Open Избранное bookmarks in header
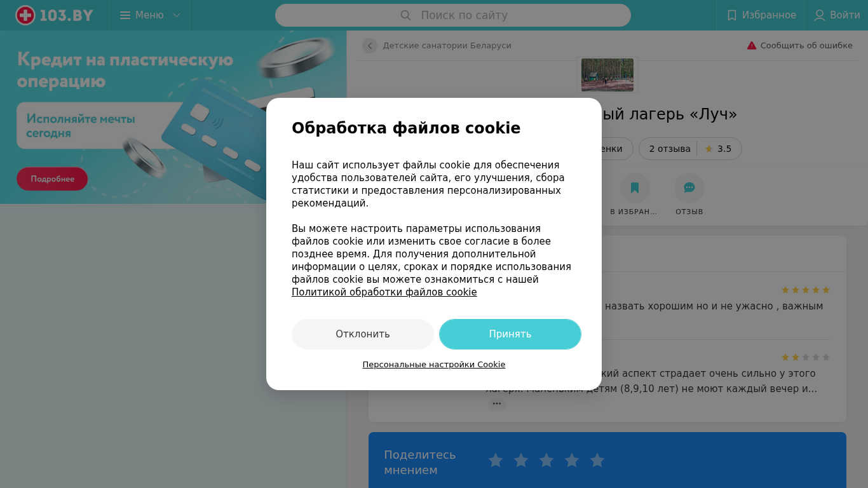Image resolution: width=868 pixels, height=488 pixels. coord(761,15)
